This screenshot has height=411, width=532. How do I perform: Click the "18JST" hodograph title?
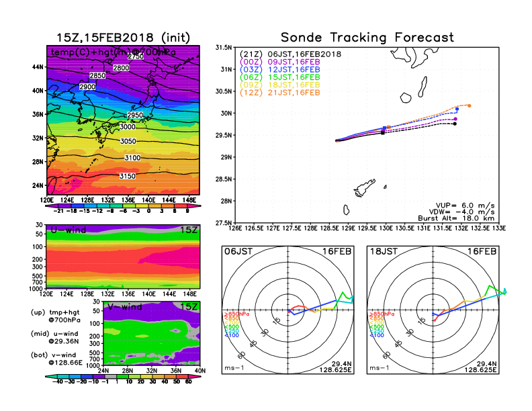[384, 251]
